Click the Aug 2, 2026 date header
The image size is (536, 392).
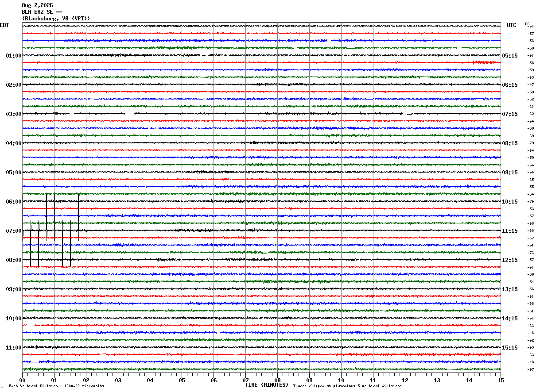[37, 5]
